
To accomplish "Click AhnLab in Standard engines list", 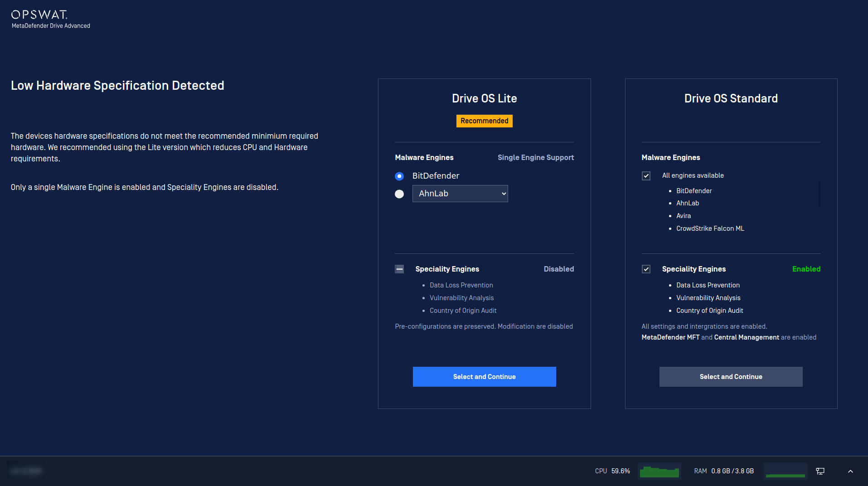I will (688, 203).
